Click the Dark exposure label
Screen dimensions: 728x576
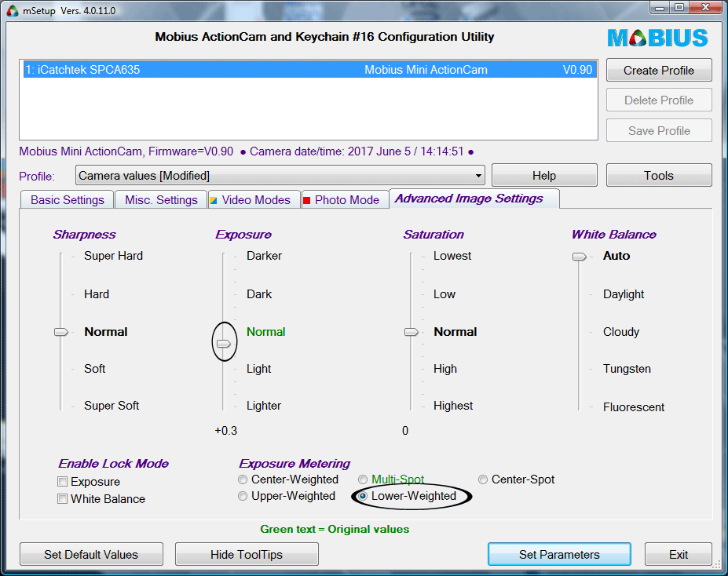tap(259, 294)
